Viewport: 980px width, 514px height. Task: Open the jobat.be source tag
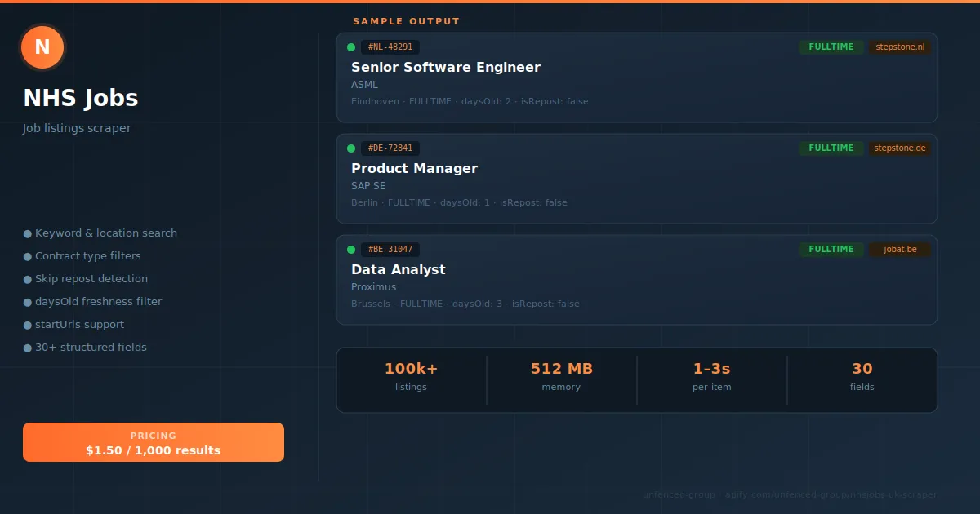[x=900, y=250]
